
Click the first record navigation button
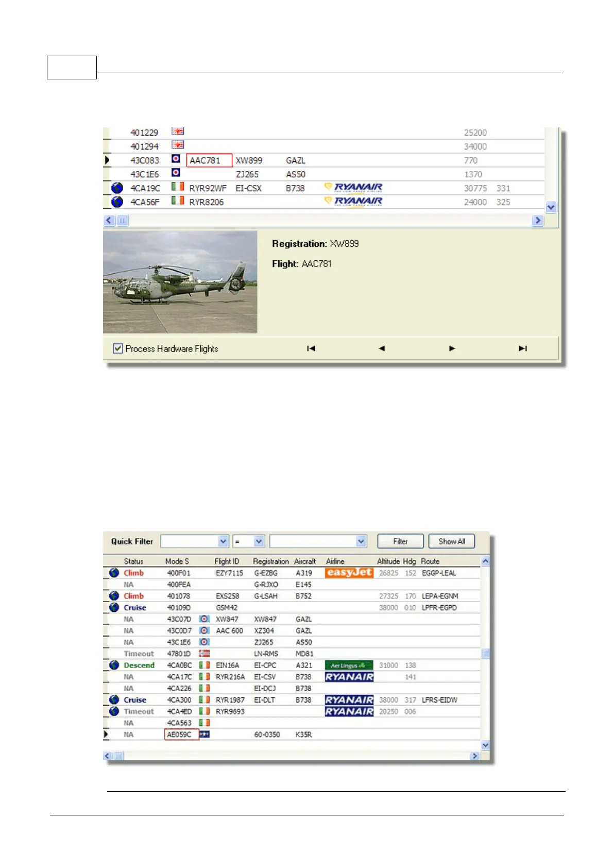pos(311,348)
